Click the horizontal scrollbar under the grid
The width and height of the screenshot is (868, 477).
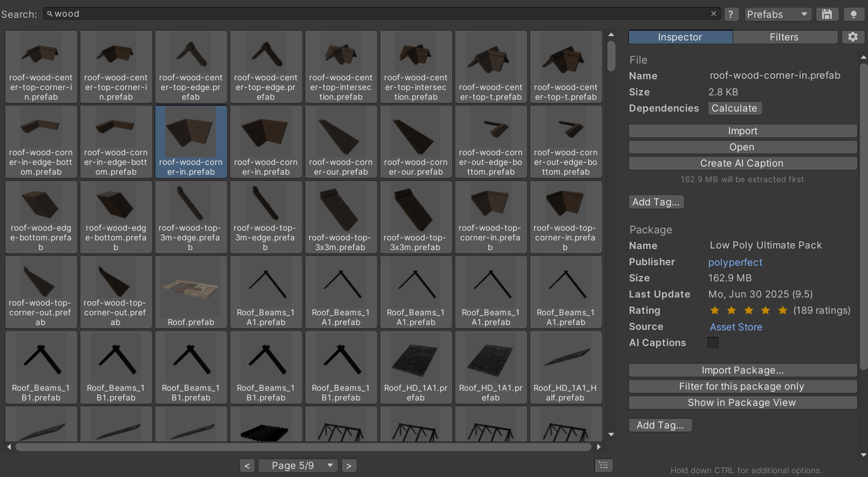pos(303,447)
